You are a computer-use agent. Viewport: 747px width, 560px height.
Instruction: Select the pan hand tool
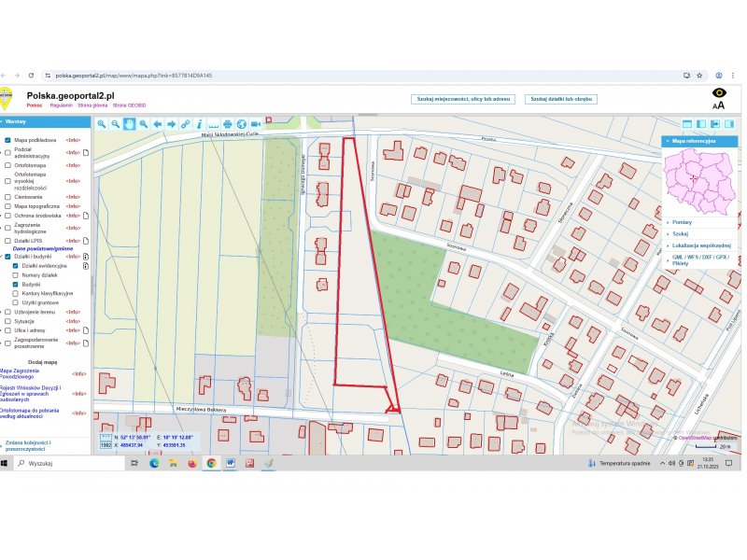click(x=129, y=123)
